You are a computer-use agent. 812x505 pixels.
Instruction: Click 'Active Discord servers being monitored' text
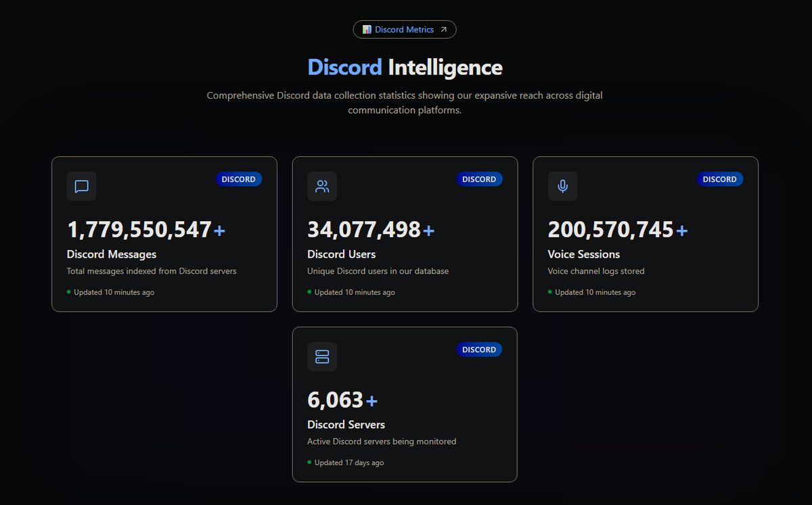(x=382, y=441)
